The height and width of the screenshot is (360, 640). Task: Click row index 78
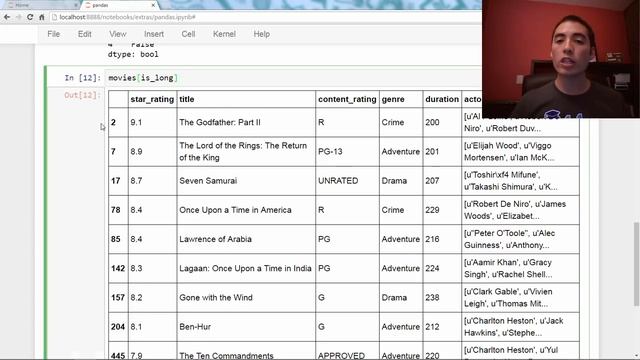coord(118,210)
